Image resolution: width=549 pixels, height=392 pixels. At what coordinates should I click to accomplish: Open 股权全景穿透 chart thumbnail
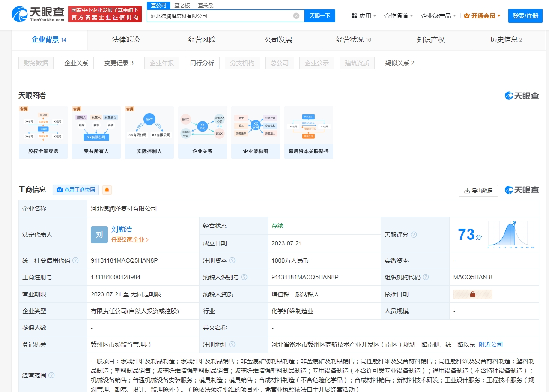[x=43, y=132]
